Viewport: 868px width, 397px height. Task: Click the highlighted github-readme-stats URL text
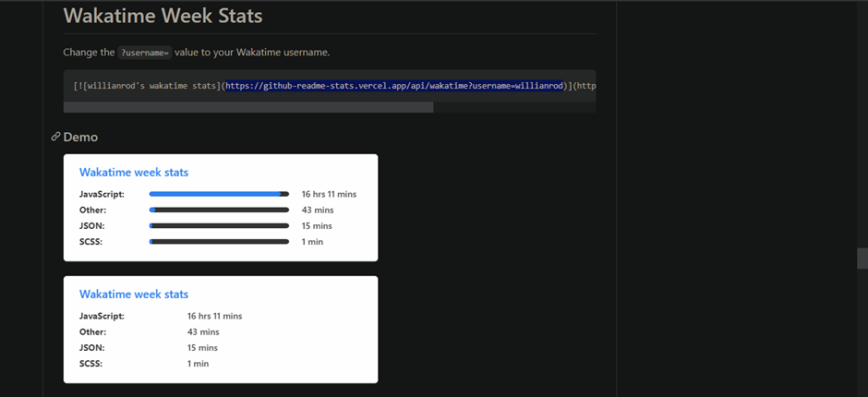(x=394, y=86)
